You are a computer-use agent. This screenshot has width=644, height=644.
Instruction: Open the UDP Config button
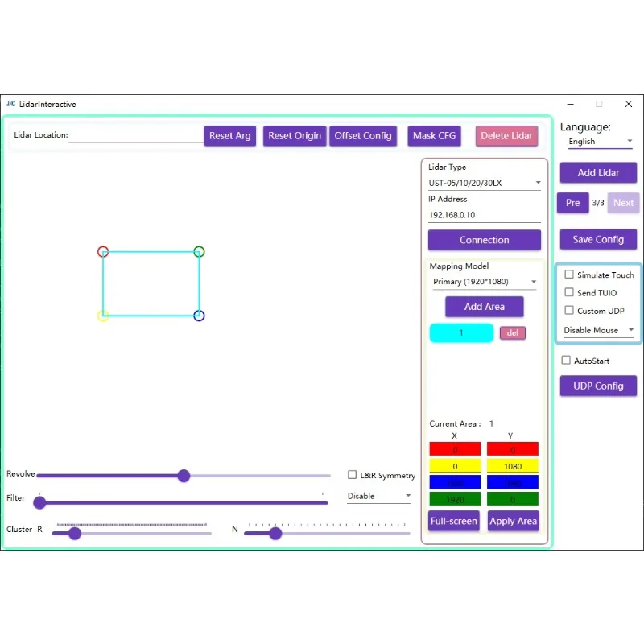tap(598, 386)
